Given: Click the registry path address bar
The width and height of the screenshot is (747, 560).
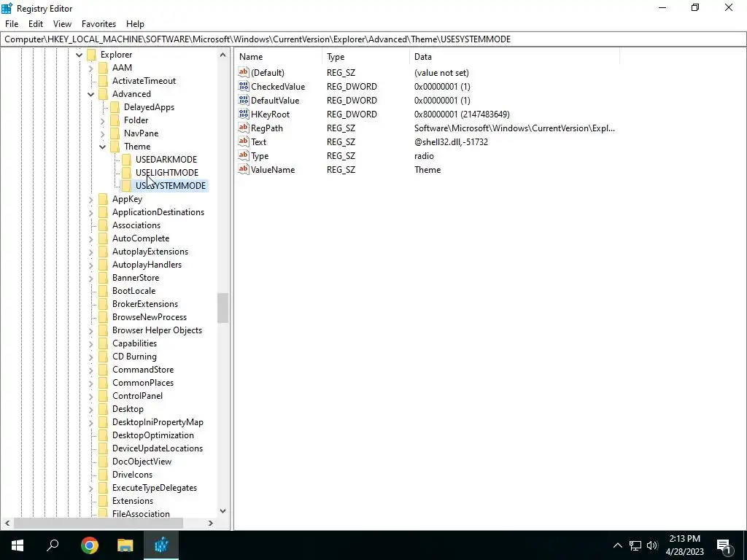Looking at the screenshot, I should (x=373, y=39).
